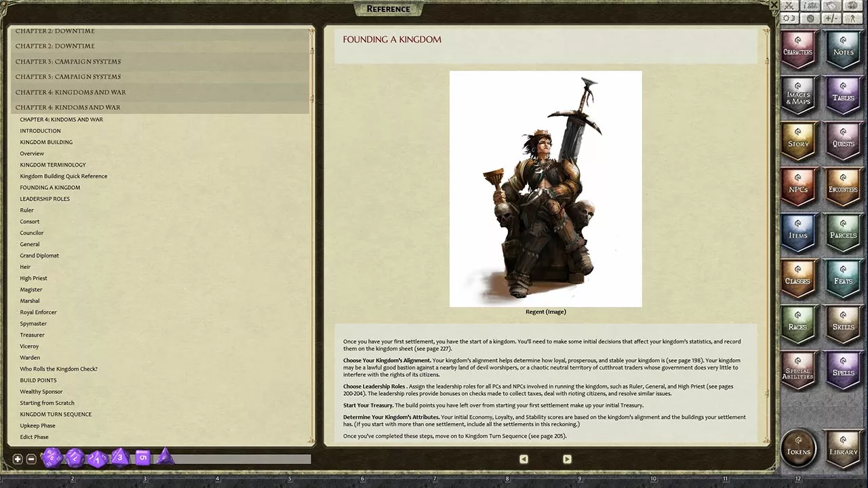Viewport: 868px width, 488px height.
Task: Select Kingdom Building entry
Action: (x=46, y=142)
